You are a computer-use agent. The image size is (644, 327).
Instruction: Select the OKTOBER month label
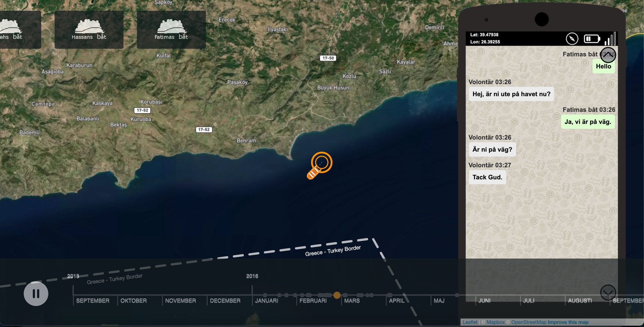point(133,301)
